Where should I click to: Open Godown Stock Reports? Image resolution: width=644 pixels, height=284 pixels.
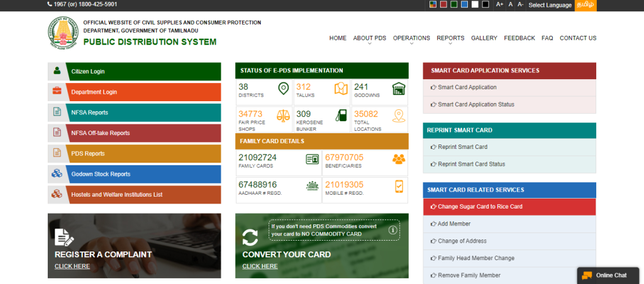135,174
